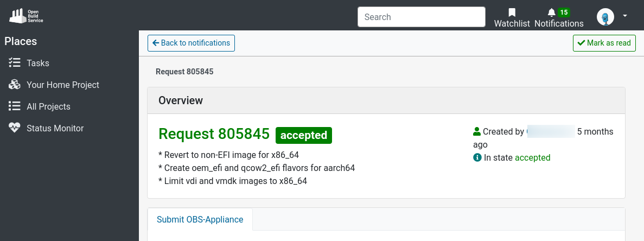Screen dimensions: 644x241
Task: Click the Tasks checklist icon
Action: coord(15,63)
